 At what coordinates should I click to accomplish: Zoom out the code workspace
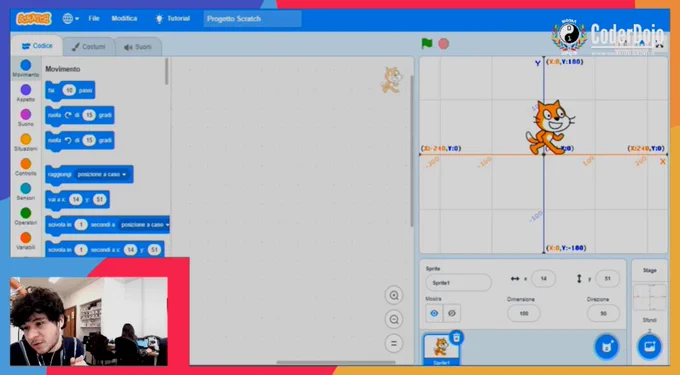pos(394,320)
